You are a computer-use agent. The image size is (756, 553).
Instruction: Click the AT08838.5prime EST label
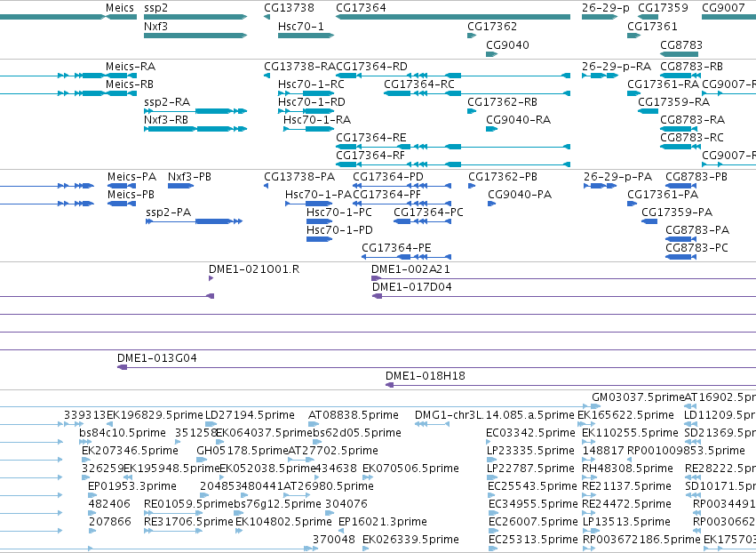[354, 415]
